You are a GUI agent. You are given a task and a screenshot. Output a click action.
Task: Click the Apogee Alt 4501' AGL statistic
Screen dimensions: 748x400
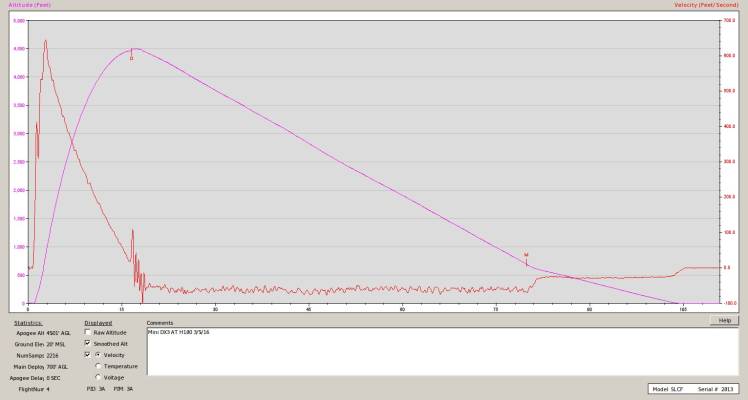pyautogui.click(x=42, y=332)
